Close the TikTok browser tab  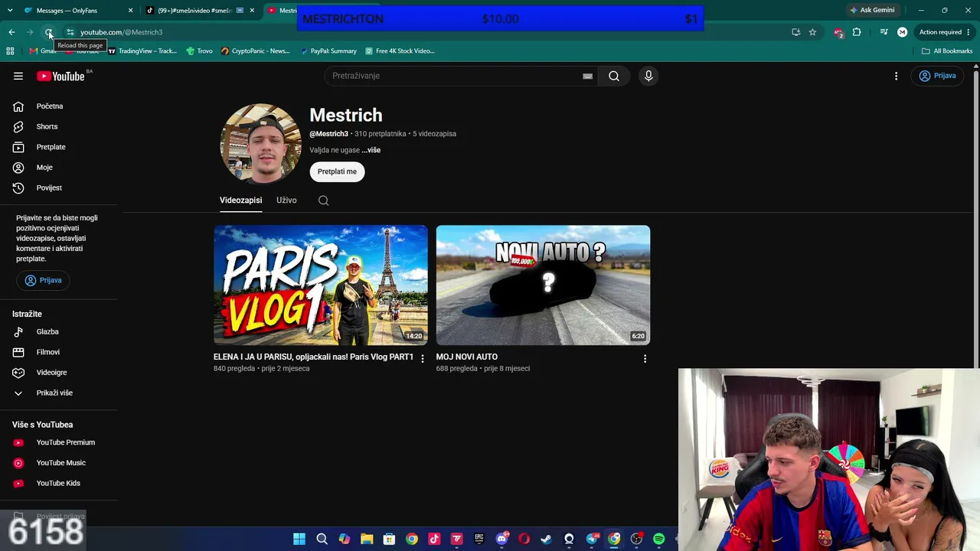[252, 11]
